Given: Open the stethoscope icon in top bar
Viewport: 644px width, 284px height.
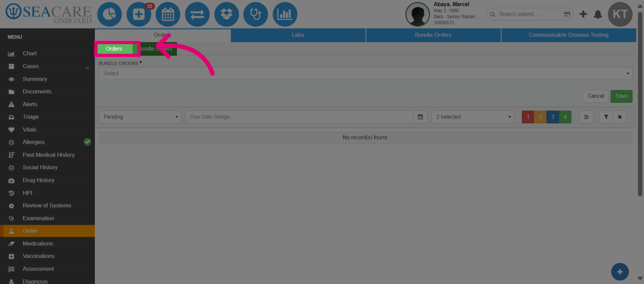Looking at the screenshot, I should click(256, 14).
